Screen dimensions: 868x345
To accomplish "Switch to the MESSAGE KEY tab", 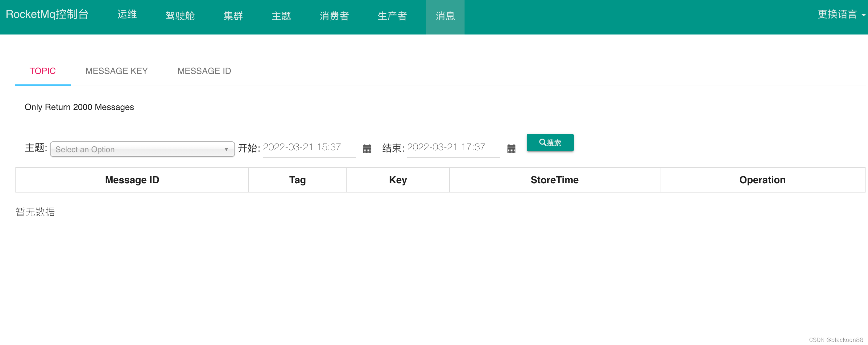I will (117, 71).
